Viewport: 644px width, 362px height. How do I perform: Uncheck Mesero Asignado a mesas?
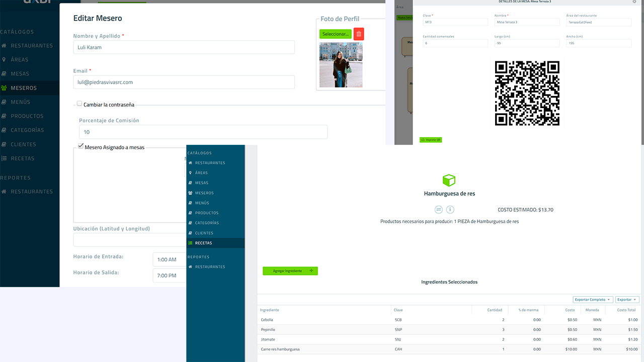[x=81, y=146]
